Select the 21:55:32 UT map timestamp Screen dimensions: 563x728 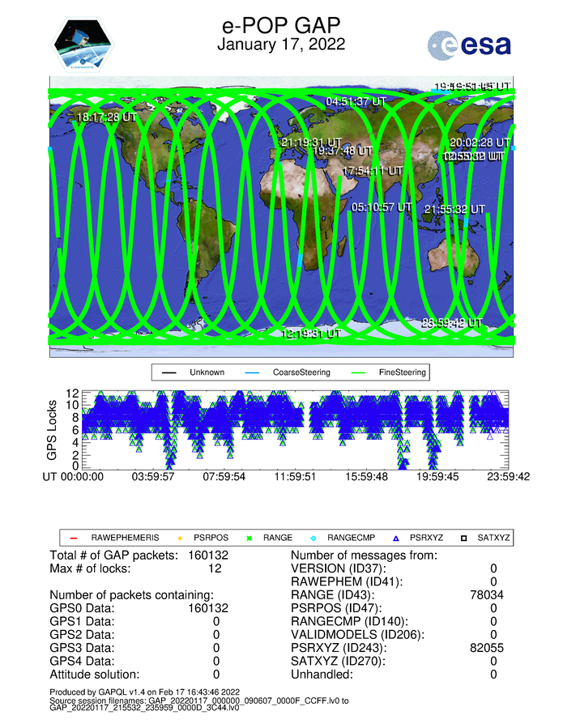pyautogui.click(x=454, y=209)
